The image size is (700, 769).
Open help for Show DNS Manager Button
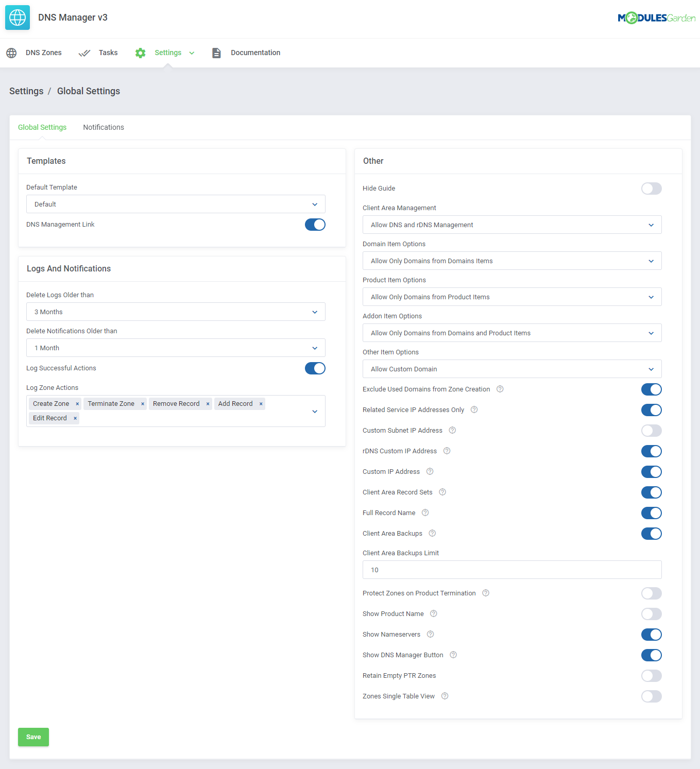click(453, 655)
